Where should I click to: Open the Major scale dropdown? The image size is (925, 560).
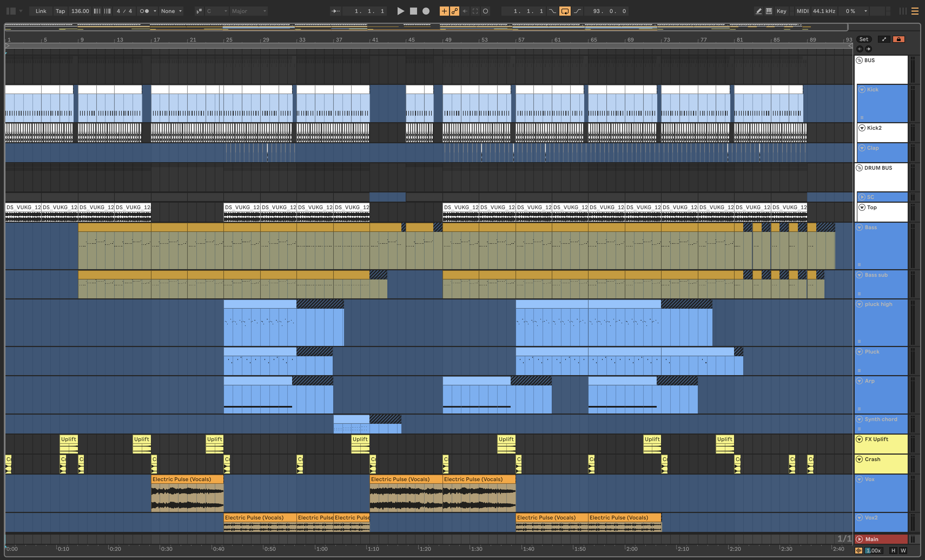[249, 11]
